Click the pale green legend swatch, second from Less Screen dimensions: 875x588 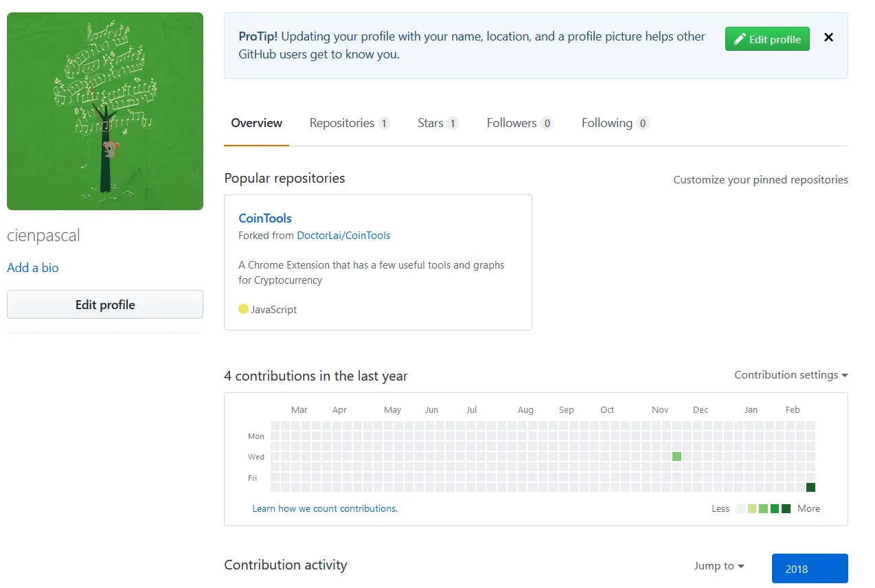(x=752, y=509)
